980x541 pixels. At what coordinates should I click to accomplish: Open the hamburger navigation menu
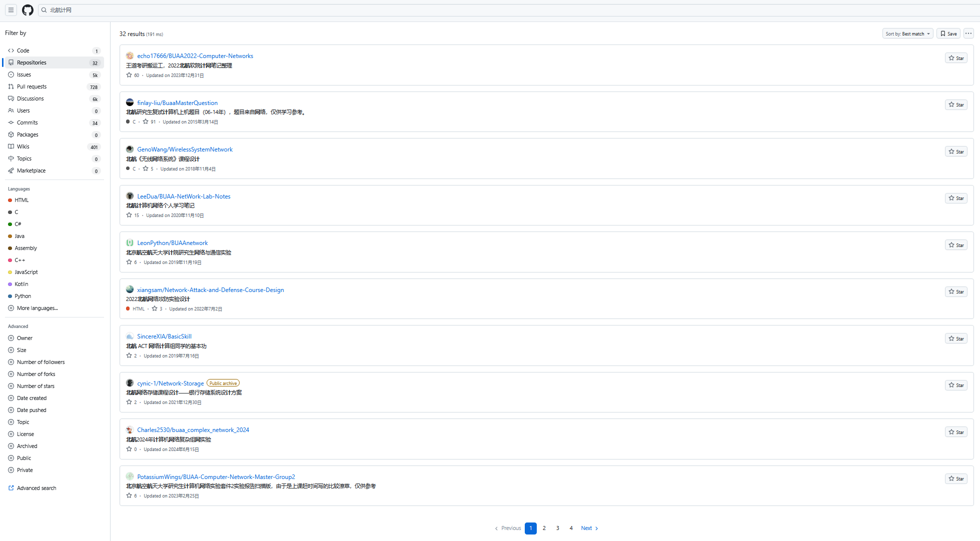(11, 10)
